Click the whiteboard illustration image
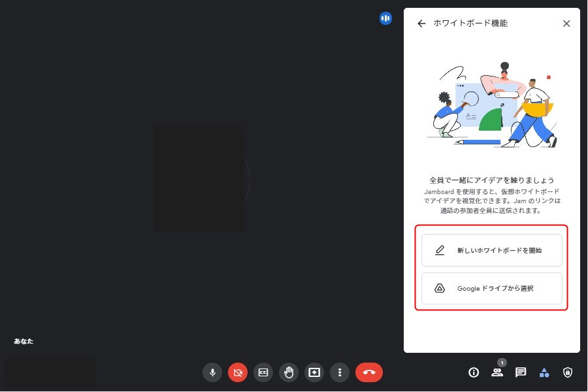This screenshot has width=588, height=392. click(491, 105)
